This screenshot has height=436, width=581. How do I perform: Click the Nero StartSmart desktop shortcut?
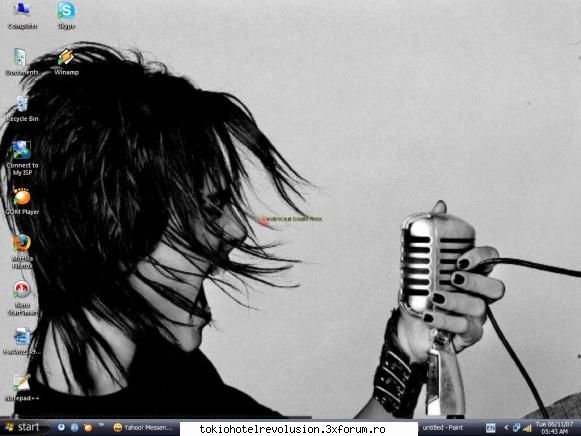click(x=22, y=299)
